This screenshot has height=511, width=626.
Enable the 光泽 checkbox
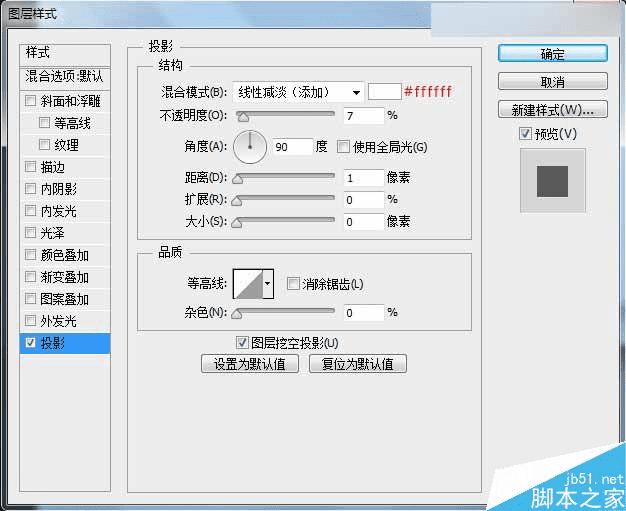[x=30, y=232]
